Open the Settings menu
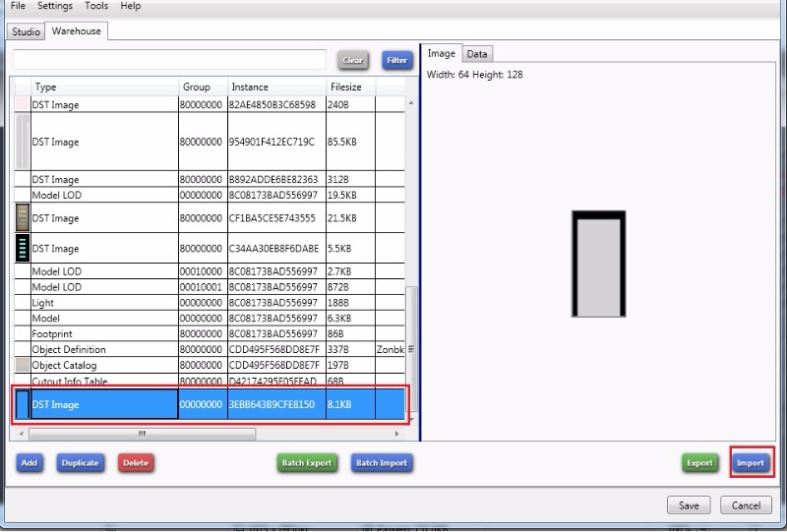The height and width of the screenshot is (532, 787). [55, 6]
